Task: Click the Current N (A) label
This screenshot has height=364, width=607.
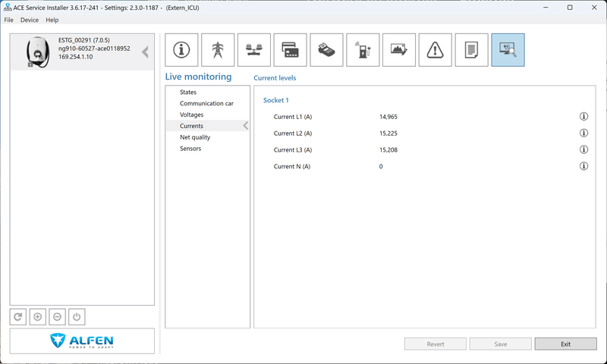Action: [292, 166]
